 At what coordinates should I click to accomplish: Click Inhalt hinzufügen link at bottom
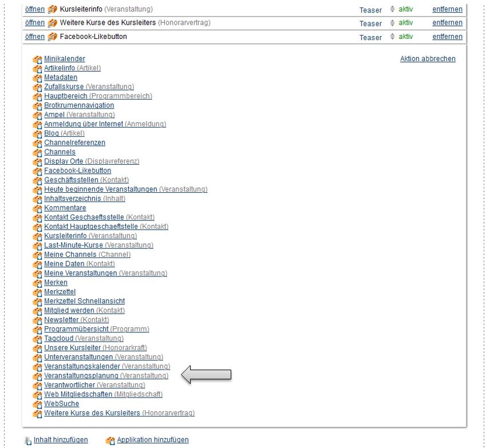click(x=61, y=440)
